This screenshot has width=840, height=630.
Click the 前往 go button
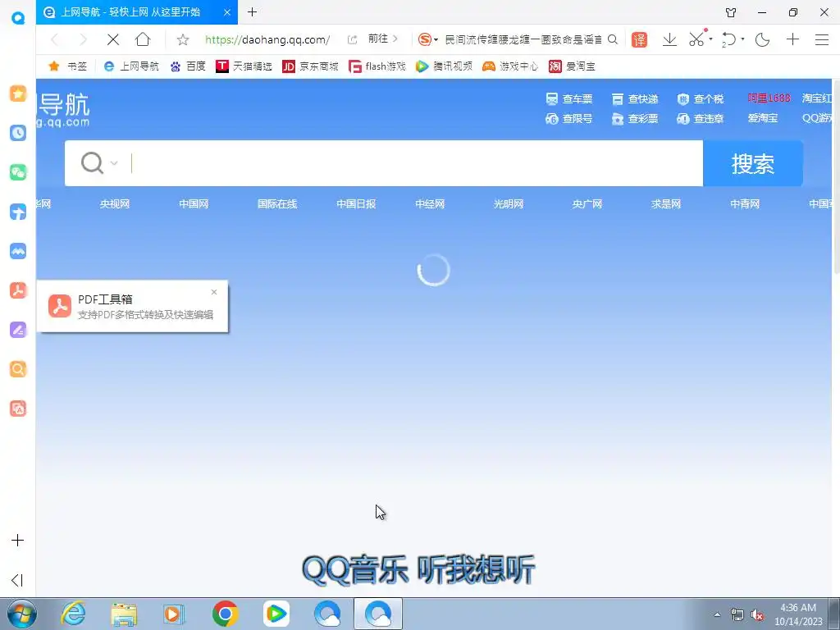tap(382, 39)
